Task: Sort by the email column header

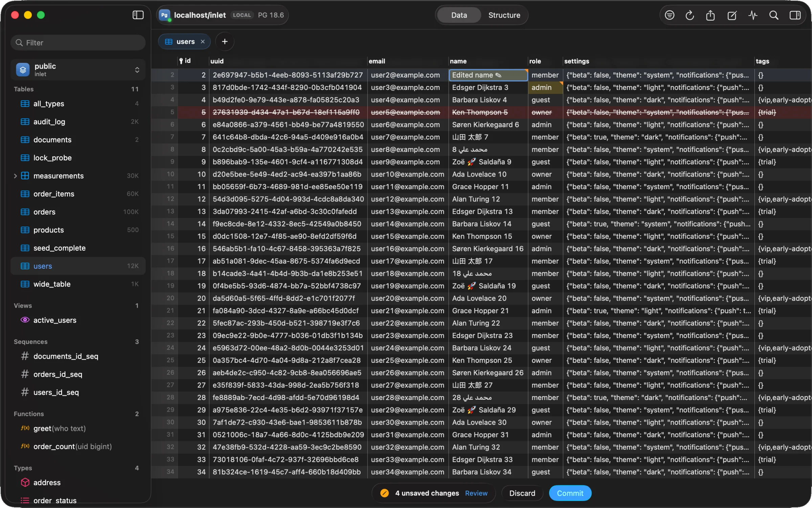Action: pyautogui.click(x=408, y=61)
